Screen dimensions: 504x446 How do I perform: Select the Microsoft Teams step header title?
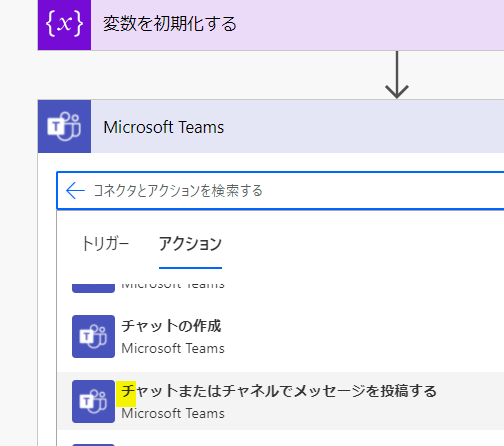click(x=164, y=127)
